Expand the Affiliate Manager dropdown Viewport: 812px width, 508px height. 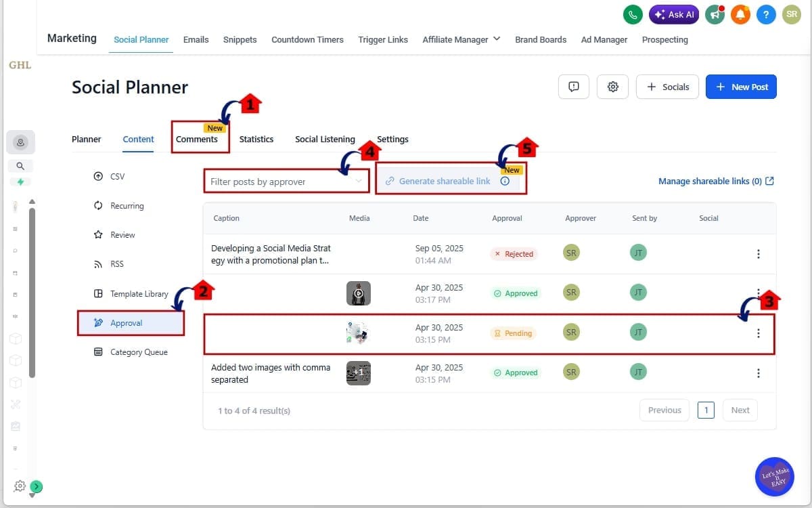497,39
